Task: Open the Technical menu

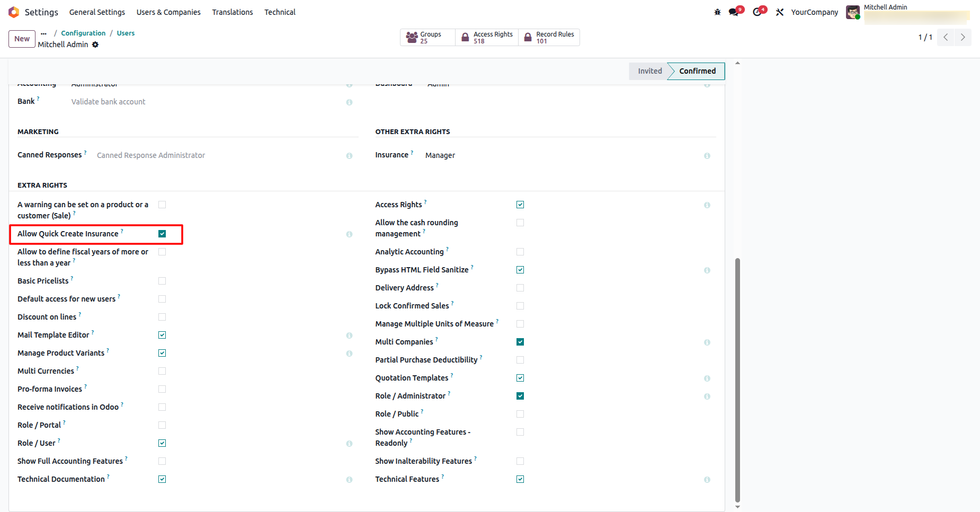Action: coord(280,12)
